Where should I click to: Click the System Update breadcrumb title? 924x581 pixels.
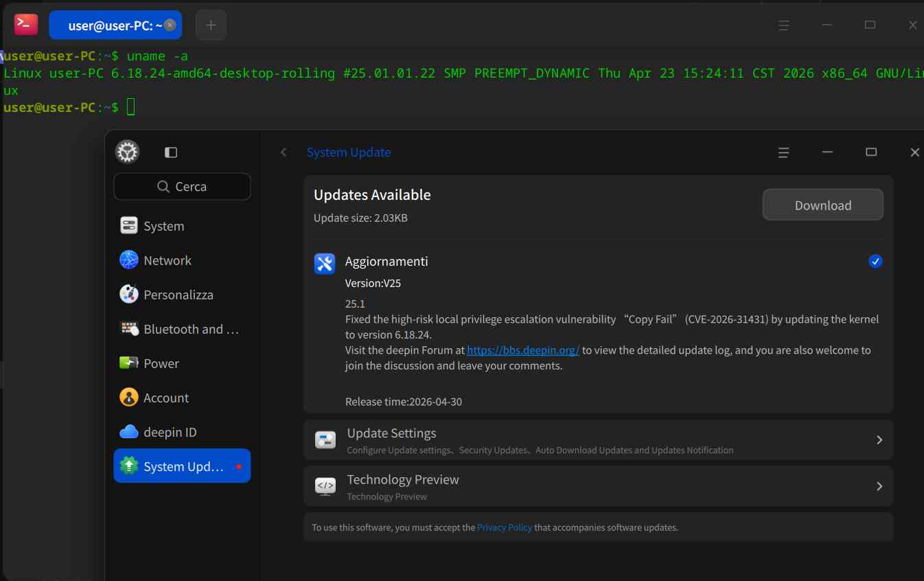click(x=349, y=152)
